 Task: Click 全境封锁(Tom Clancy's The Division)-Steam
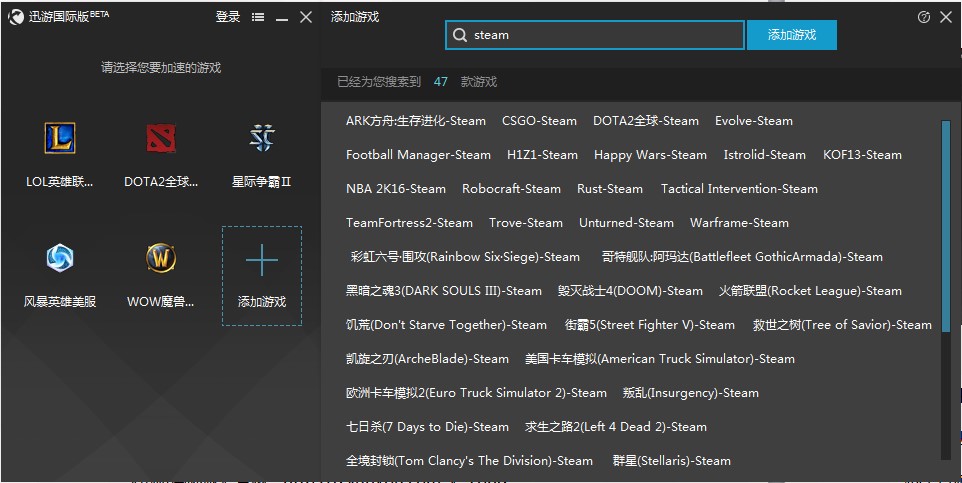[469, 461]
